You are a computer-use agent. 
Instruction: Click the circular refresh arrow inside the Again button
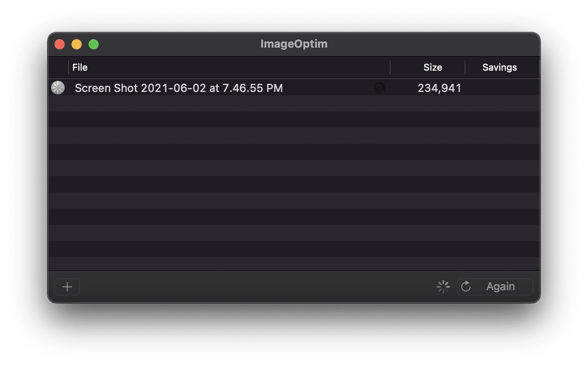click(x=466, y=286)
